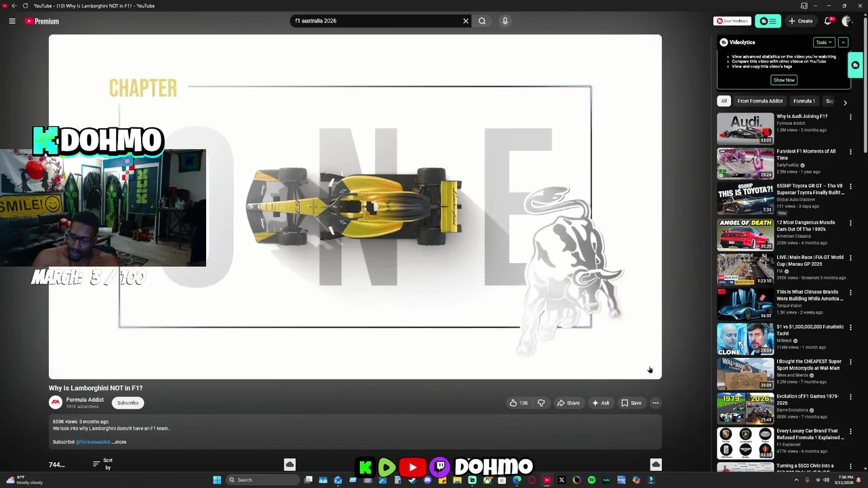Select the 'Formula 1' chip
Viewport: 868px width, 488px height.
pyautogui.click(x=804, y=101)
